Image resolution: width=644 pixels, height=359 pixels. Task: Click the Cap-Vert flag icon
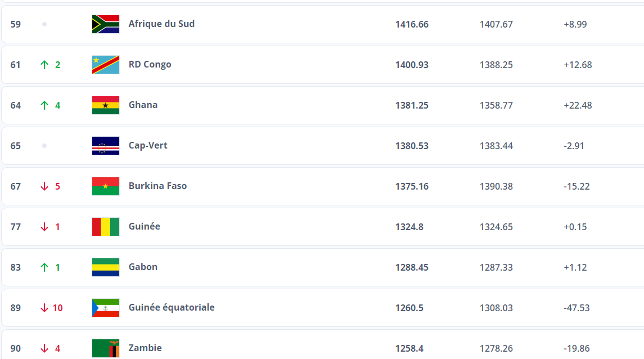coord(106,146)
